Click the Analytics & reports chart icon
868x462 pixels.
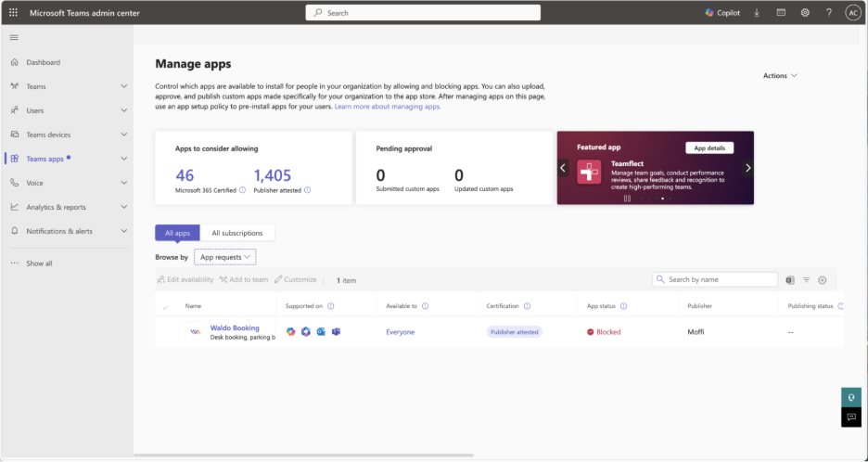click(x=15, y=207)
